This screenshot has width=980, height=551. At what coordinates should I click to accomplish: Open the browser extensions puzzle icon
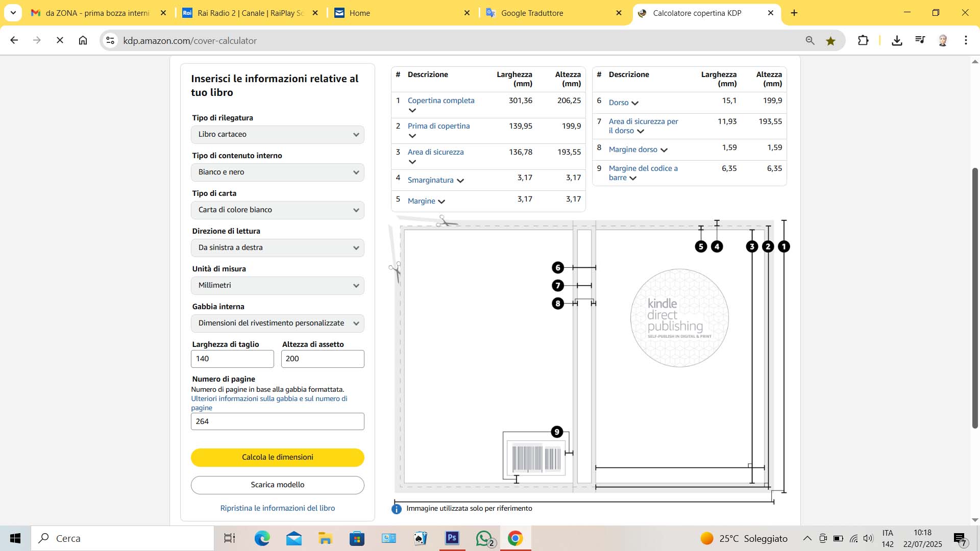coord(863,40)
